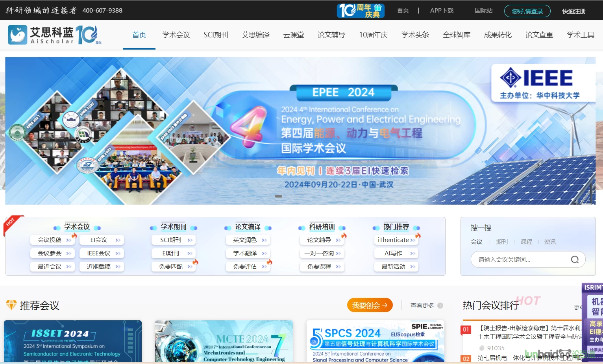Click the 您好,请登录 login button
The width and height of the screenshot is (603, 364).
[527, 11]
